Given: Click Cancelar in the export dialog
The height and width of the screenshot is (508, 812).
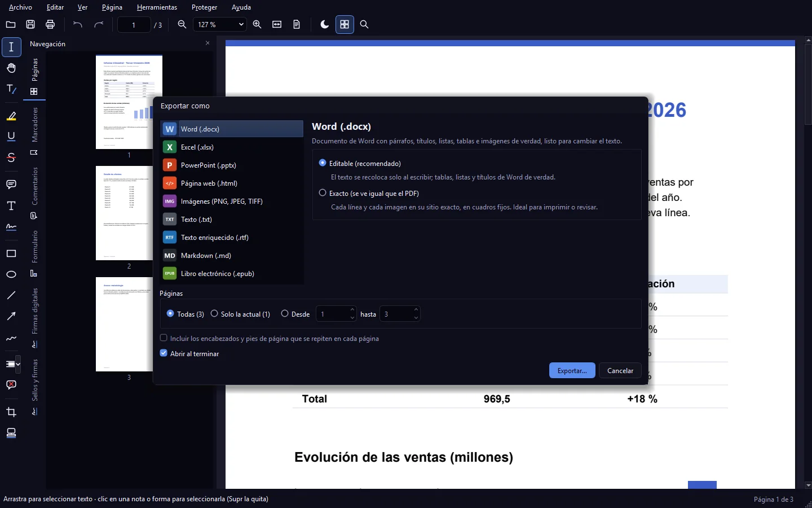Looking at the screenshot, I should [x=620, y=370].
